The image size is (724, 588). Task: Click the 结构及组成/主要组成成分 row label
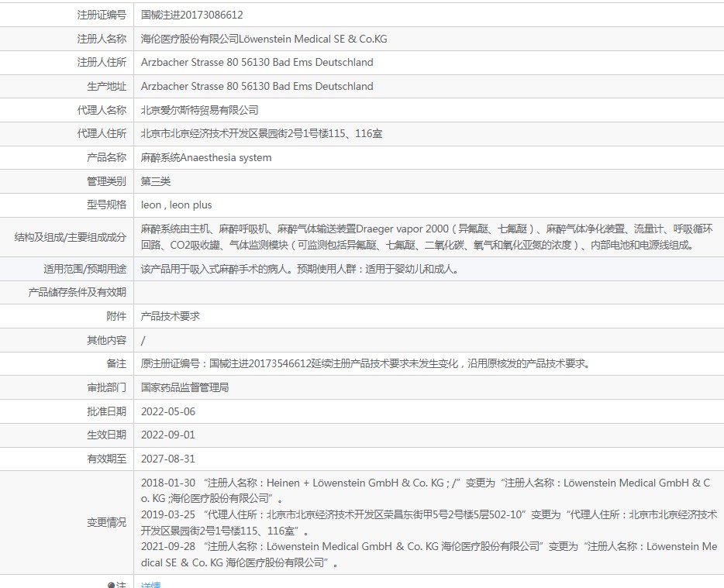tap(71, 237)
